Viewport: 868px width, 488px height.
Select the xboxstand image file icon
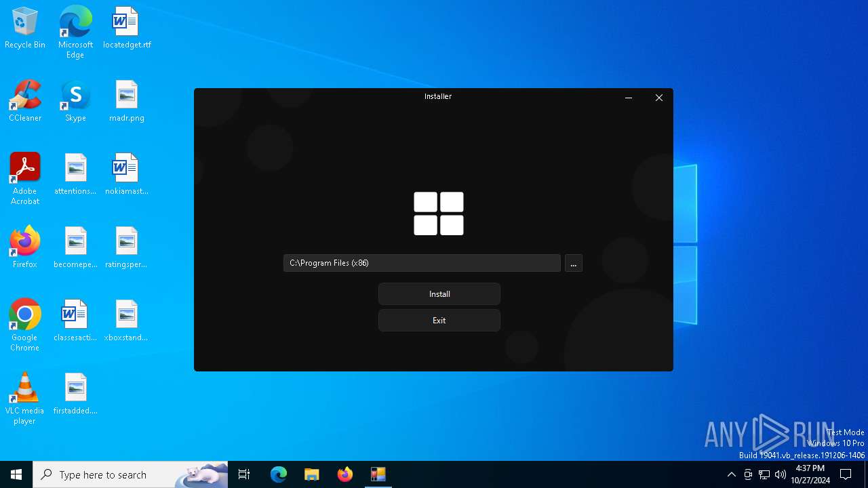[127, 321]
